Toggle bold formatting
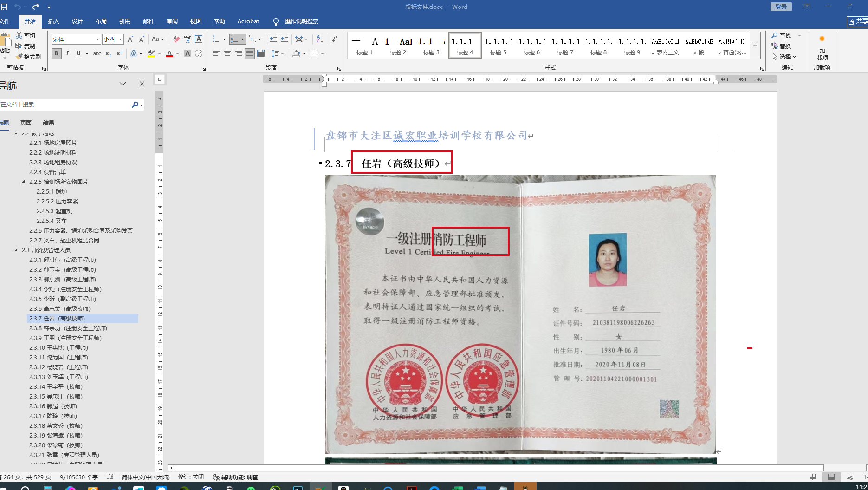868x490 pixels. tap(56, 53)
